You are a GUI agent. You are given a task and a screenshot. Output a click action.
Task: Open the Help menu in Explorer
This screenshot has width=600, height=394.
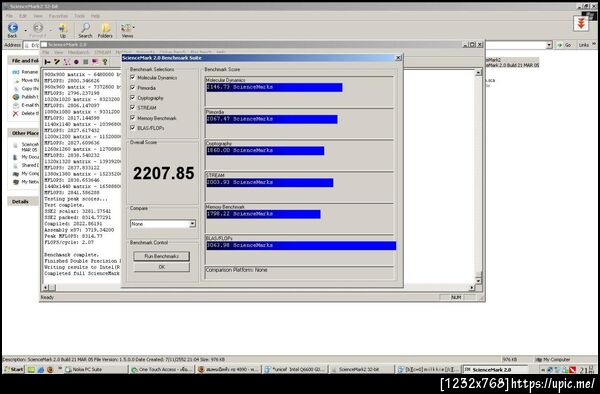coord(95,16)
